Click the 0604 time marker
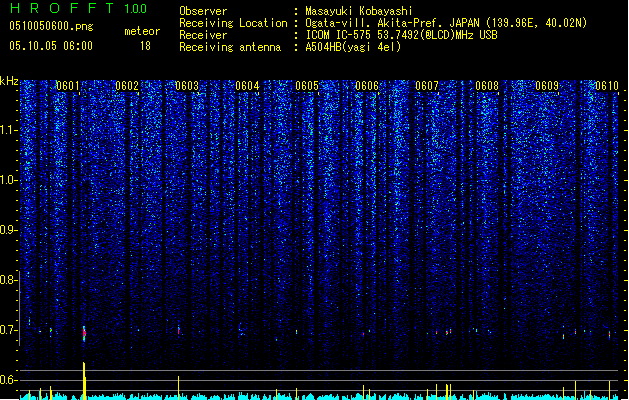Viewport: 629px width, 400px height. tap(247, 86)
